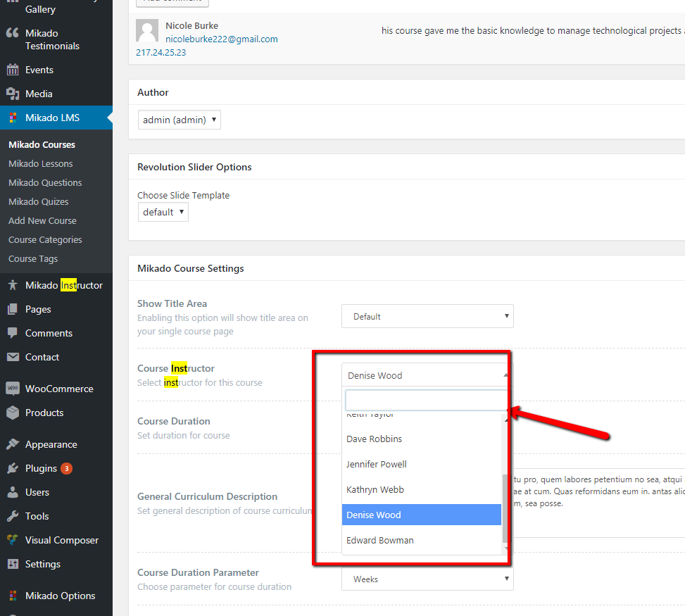Click the plugins update count badge

(x=66, y=468)
